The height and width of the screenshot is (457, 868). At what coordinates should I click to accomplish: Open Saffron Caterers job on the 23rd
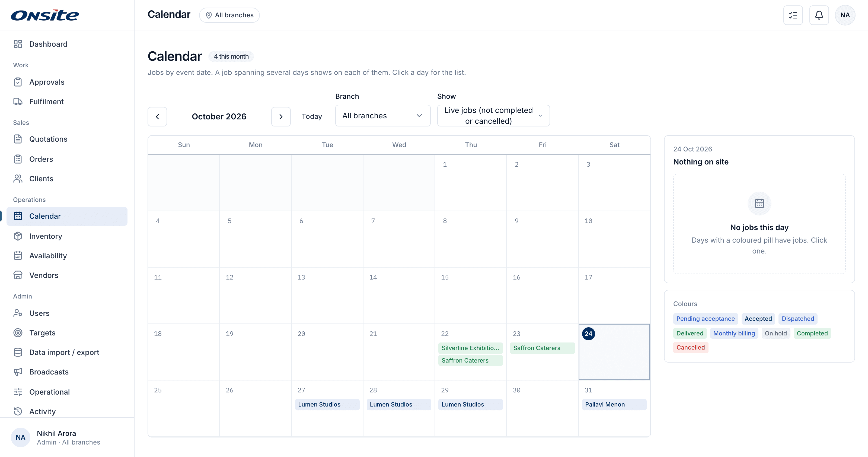(542, 348)
